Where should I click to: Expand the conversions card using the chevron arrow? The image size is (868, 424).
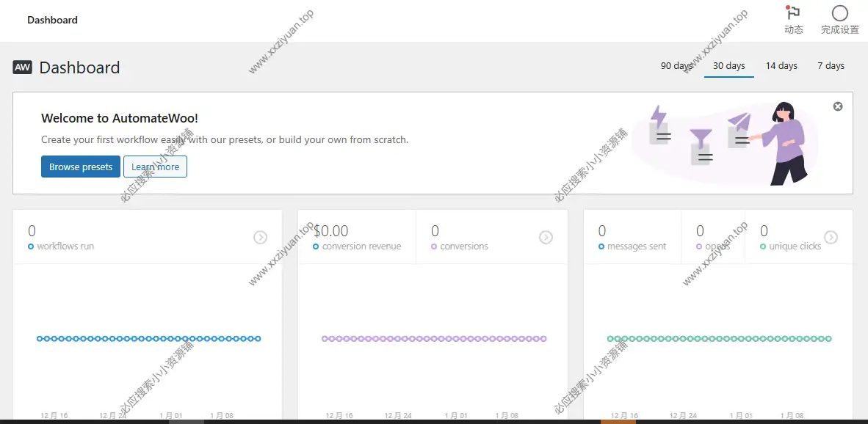[x=546, y=237]
